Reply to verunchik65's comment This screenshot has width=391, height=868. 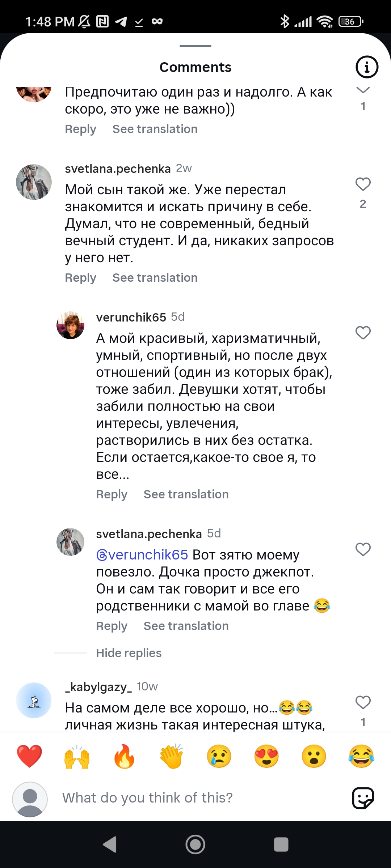pos(112,494)
